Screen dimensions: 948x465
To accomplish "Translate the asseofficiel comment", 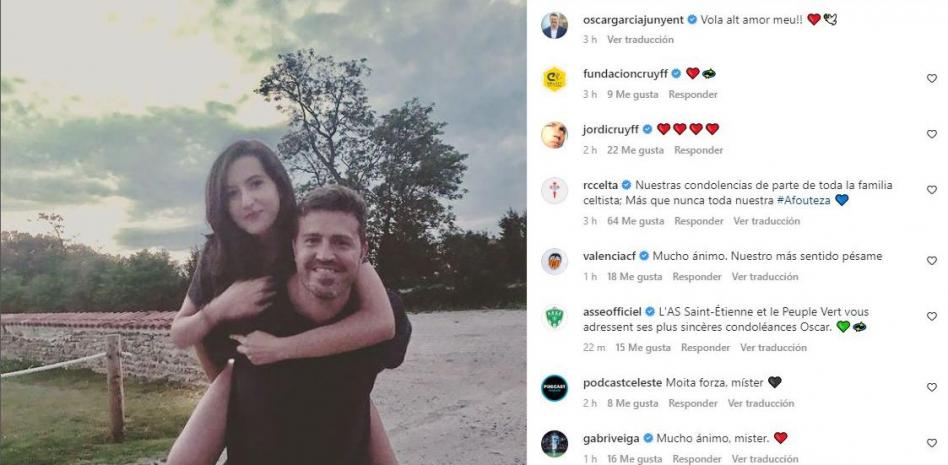I will (773, 348).
